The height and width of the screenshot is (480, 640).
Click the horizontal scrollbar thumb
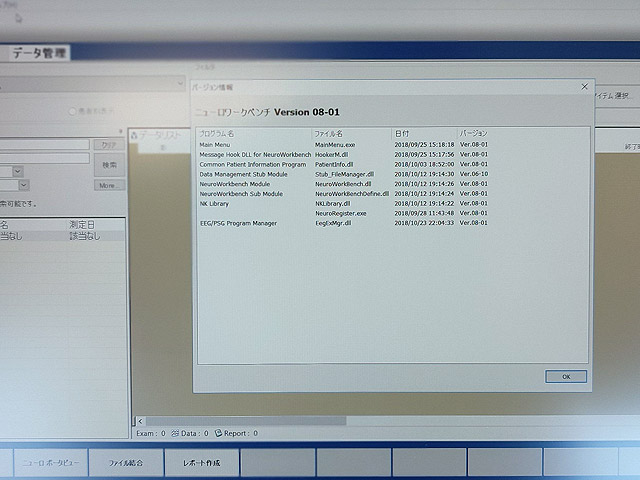(246, 421)
